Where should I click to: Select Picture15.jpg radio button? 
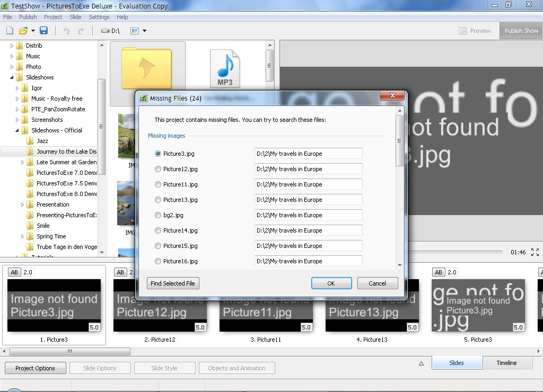click(158, 246)
